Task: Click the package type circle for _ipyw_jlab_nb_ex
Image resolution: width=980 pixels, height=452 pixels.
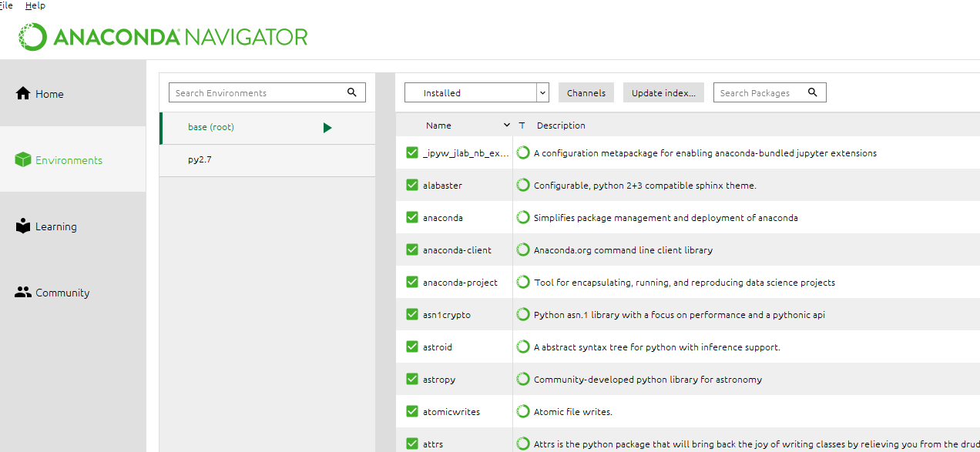Action: pyautogui.click(x=523, y=152)
